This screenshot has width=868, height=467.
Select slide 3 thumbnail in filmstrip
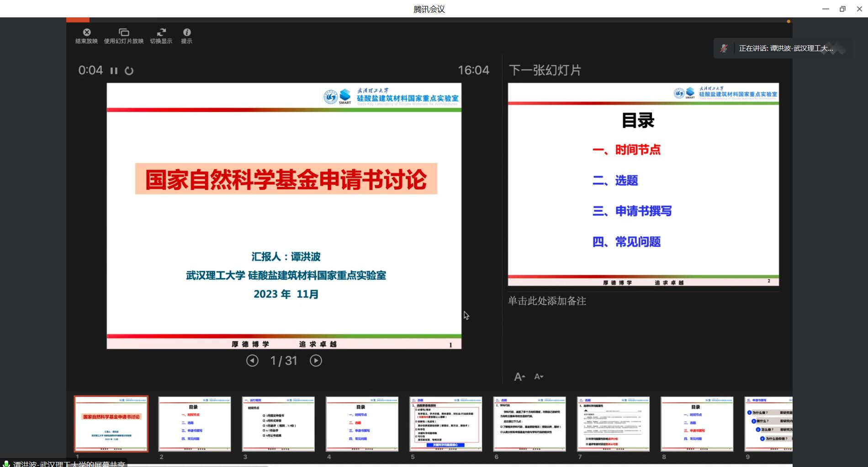[x=278, y=424]
